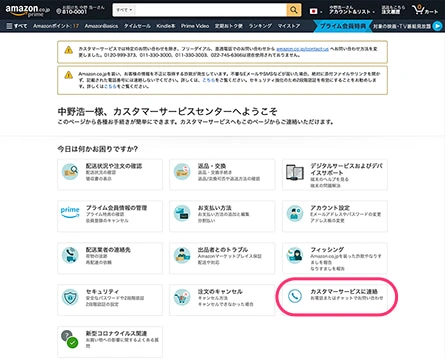Click the フィッシング hacker icon
The width and height of the screenshot is (445, 360).
pyautogui.click(x=295, y=255)
